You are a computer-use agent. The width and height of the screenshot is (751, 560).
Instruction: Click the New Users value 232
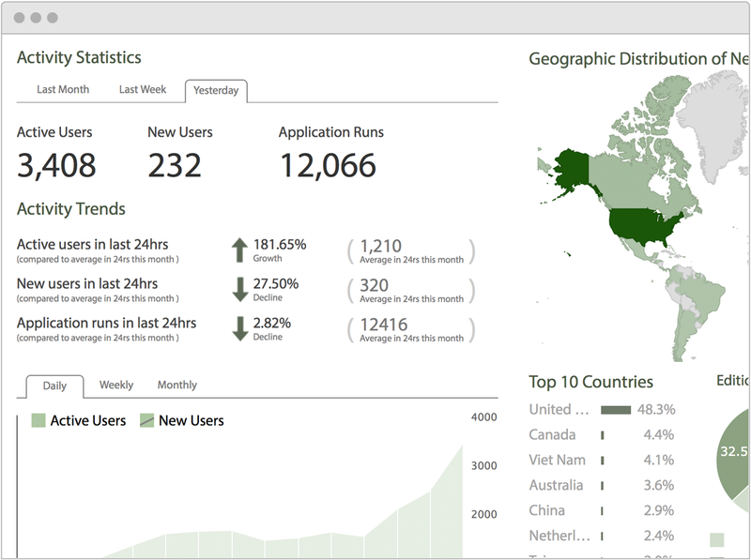coord(175,166)
